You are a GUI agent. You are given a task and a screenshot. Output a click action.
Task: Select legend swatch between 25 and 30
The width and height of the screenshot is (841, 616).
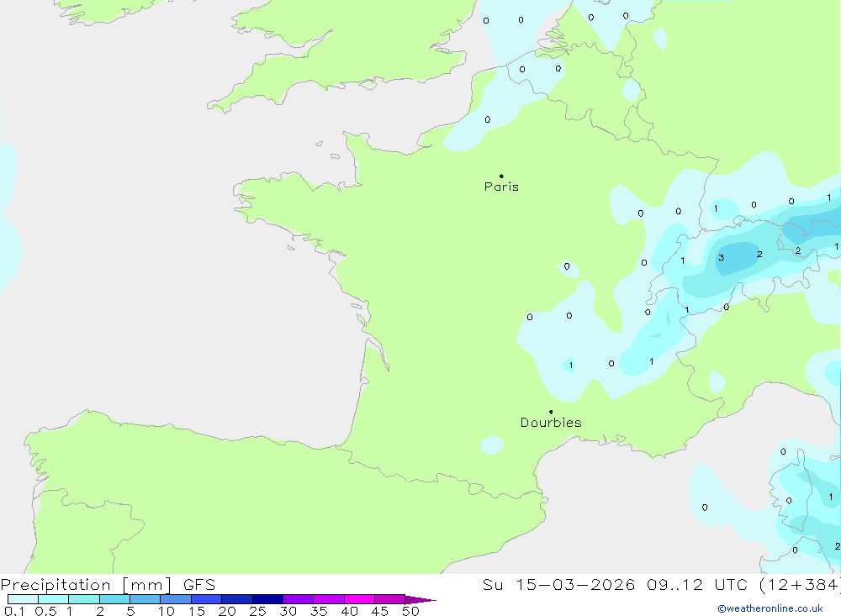[267, 599]
